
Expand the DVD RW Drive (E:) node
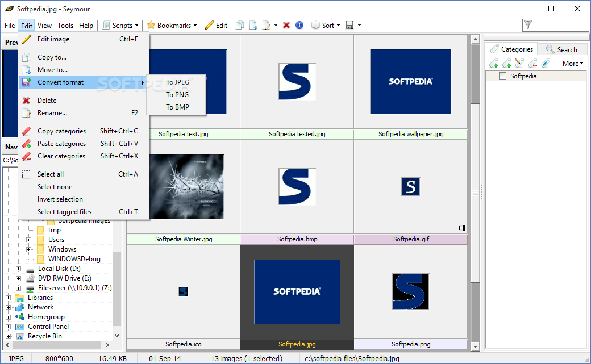18,278
